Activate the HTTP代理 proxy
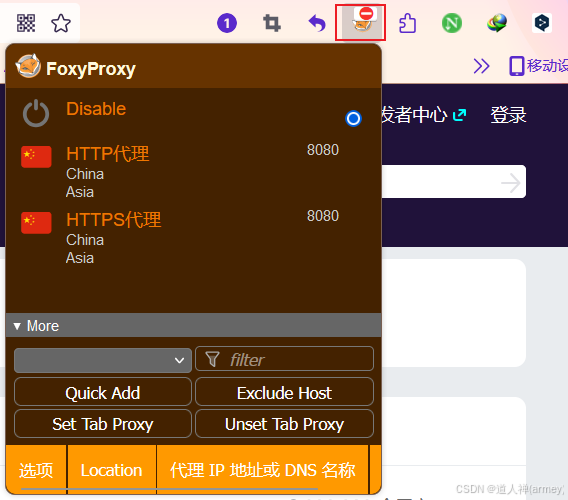 108,154
